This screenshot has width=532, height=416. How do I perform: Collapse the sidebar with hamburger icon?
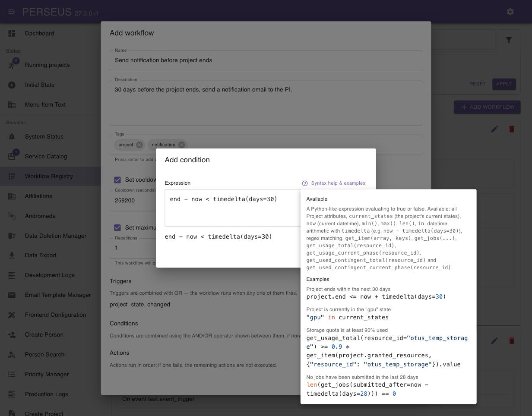[x=12, y=12]
